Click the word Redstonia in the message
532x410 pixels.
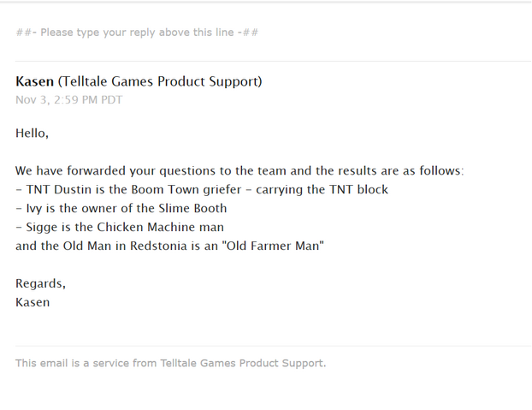tap(158, 246)
